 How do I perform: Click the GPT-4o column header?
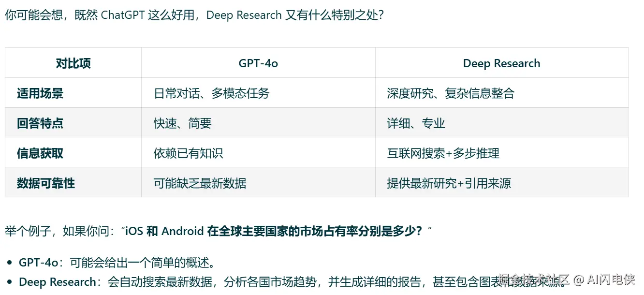click(258, 63)
